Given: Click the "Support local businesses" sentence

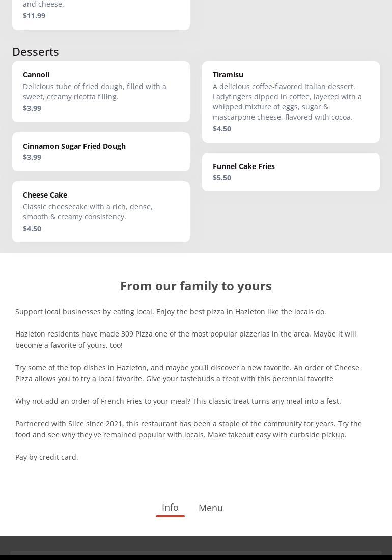Looking at the screenshot, I should pyautogui.click(x=171, y=312).
